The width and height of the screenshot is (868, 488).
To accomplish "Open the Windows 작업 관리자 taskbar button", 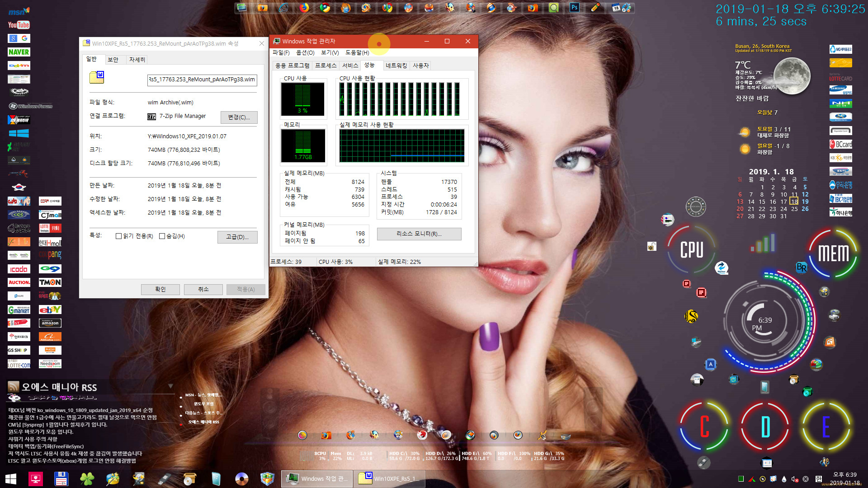I will click(317, 479).
